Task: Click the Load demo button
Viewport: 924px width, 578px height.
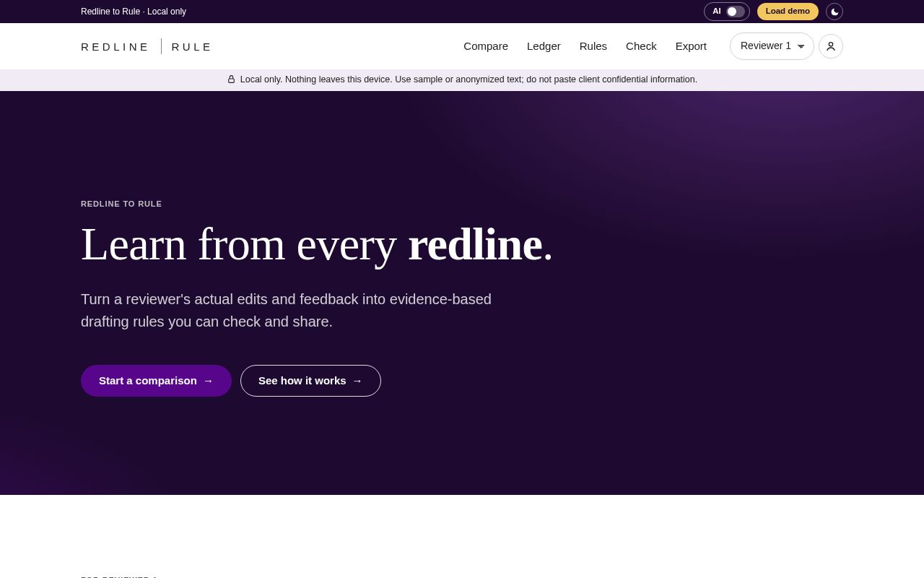Action: (788, 12)
